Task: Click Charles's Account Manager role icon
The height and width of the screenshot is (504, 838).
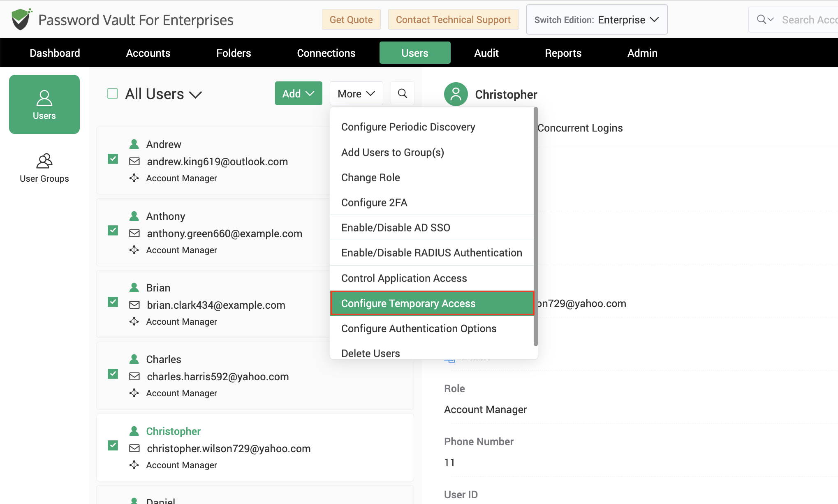Action: point(134,393)
